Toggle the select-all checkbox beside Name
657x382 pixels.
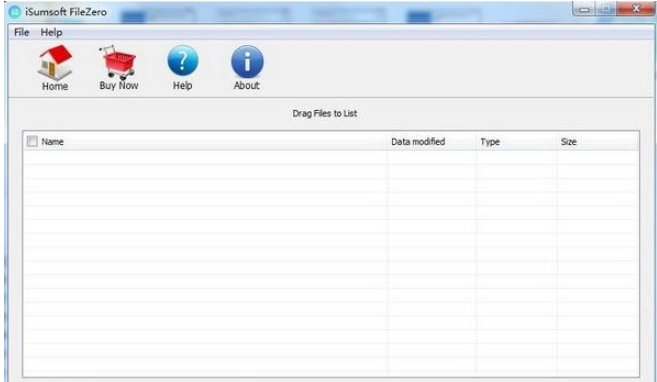(32, 141)
